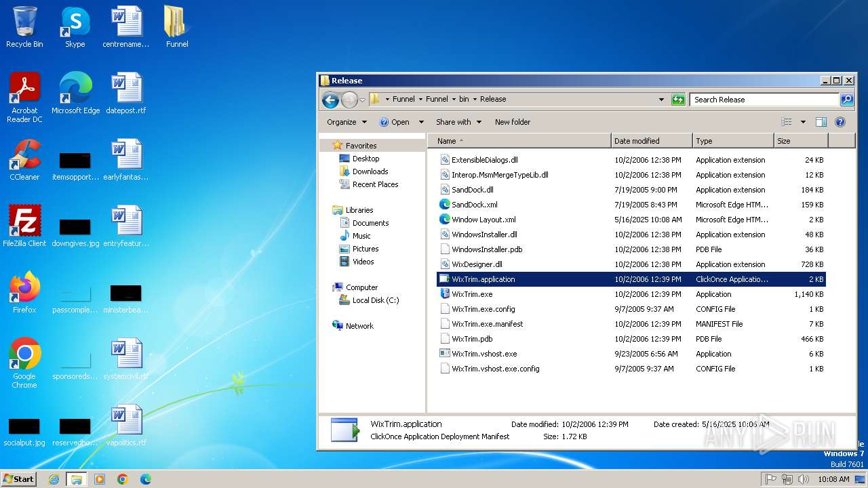868x488 pixels.
Task: Open CCleaner desktop shortcut
Action: point(24,161)
